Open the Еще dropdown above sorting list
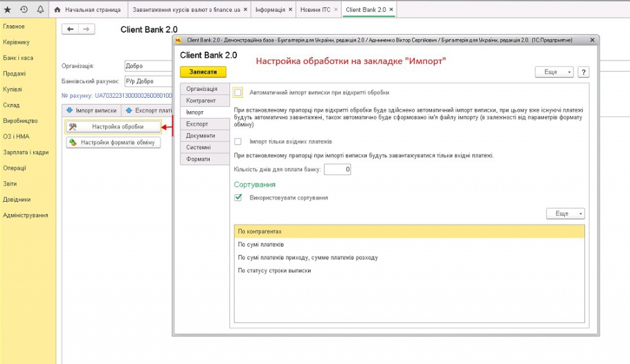 coord(565,213)
